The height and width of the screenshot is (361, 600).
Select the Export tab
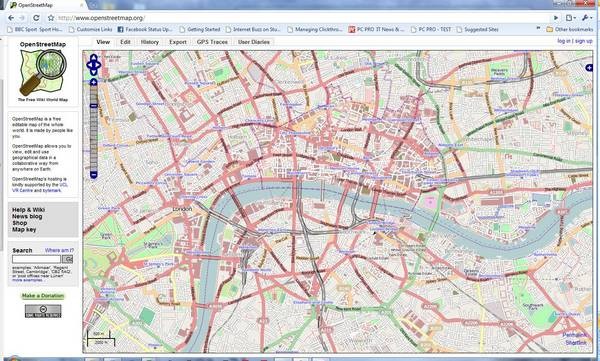178,42
